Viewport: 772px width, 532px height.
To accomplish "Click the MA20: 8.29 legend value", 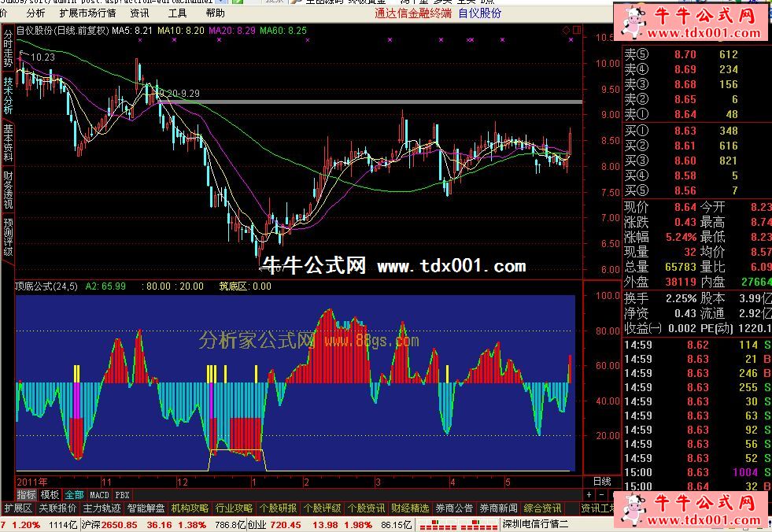I will click(232, 31).
